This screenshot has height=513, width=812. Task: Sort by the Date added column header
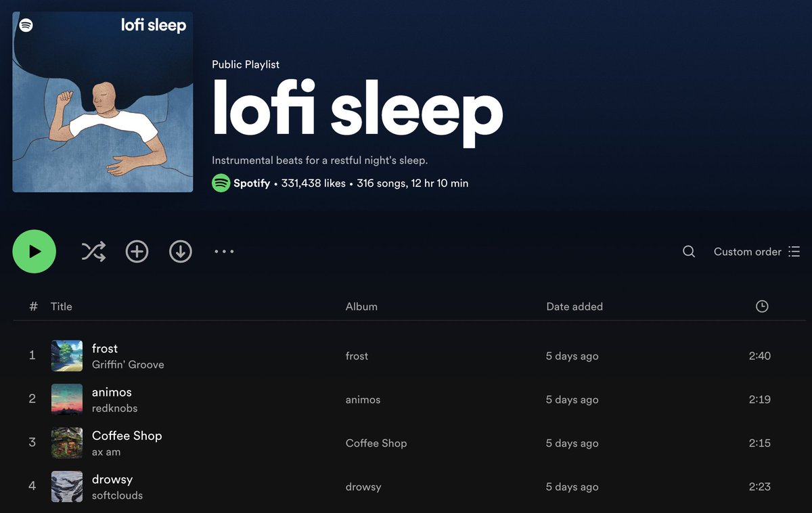(x=574, y=307)
